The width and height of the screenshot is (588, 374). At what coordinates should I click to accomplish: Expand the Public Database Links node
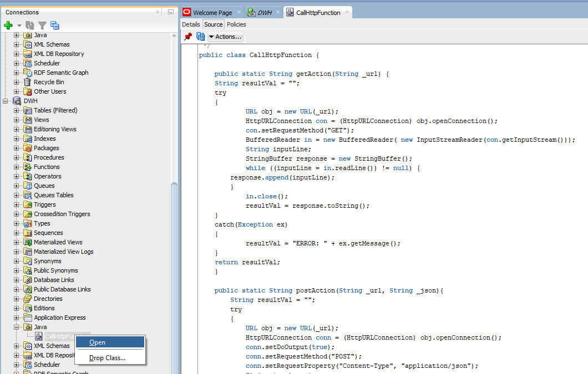pos(16,289)
